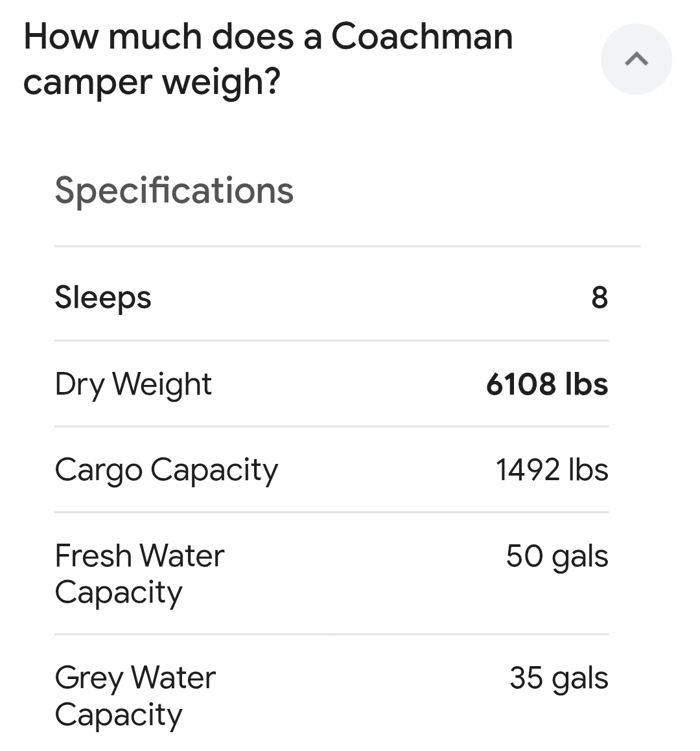Click the 1492 lbs cargo value
The height and width of the screenshot is (751, 700).
click(552, 470)
